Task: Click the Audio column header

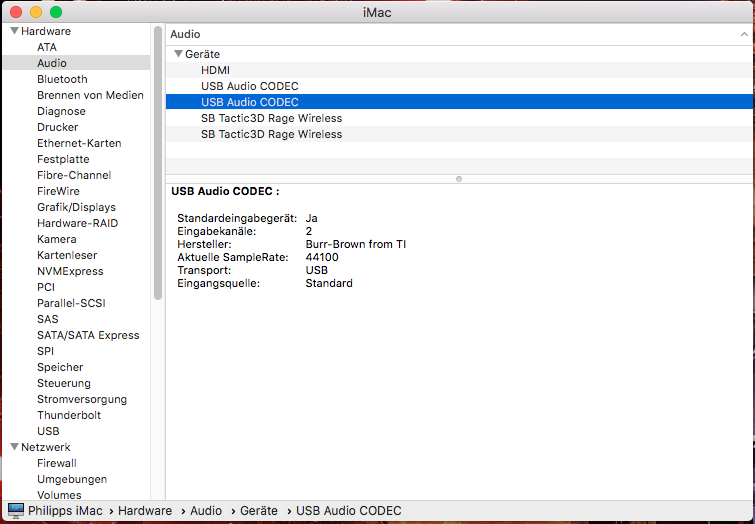Action: point(460,34)
